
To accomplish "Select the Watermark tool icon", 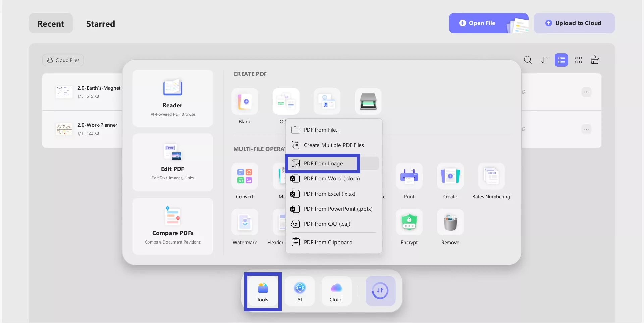I will [x=245, y=222].
